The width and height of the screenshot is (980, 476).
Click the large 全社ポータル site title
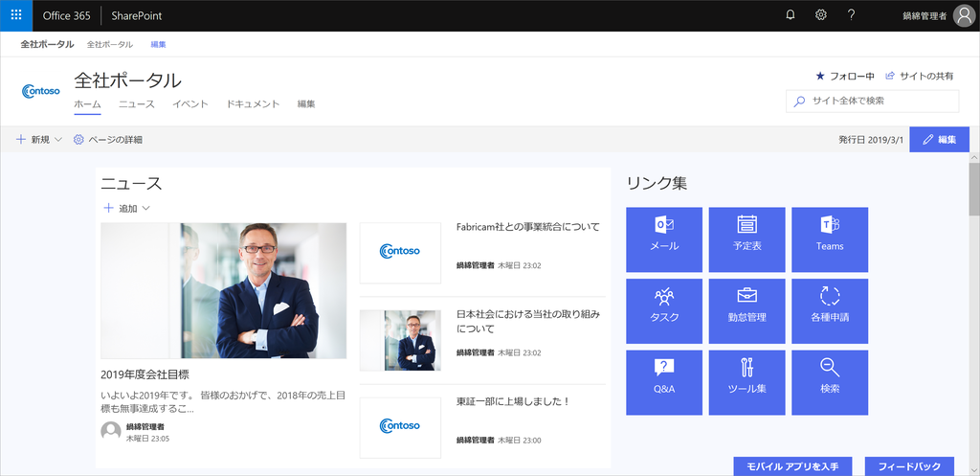tap(127, 80)
